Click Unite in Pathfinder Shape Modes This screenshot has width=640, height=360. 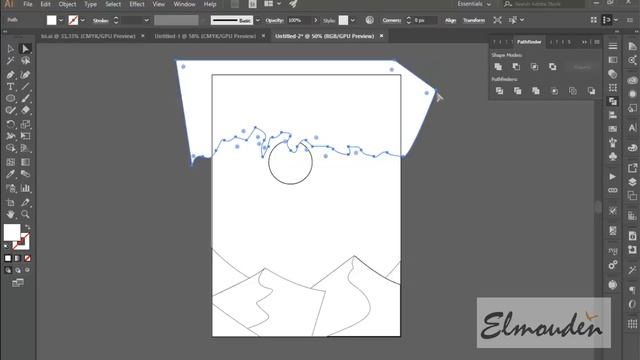point(498,67)
